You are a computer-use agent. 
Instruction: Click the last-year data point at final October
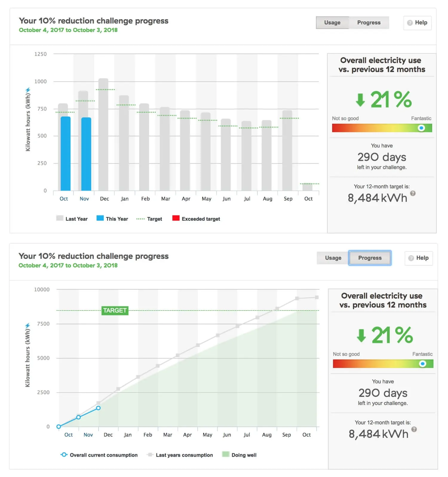[x=317, y=297]
